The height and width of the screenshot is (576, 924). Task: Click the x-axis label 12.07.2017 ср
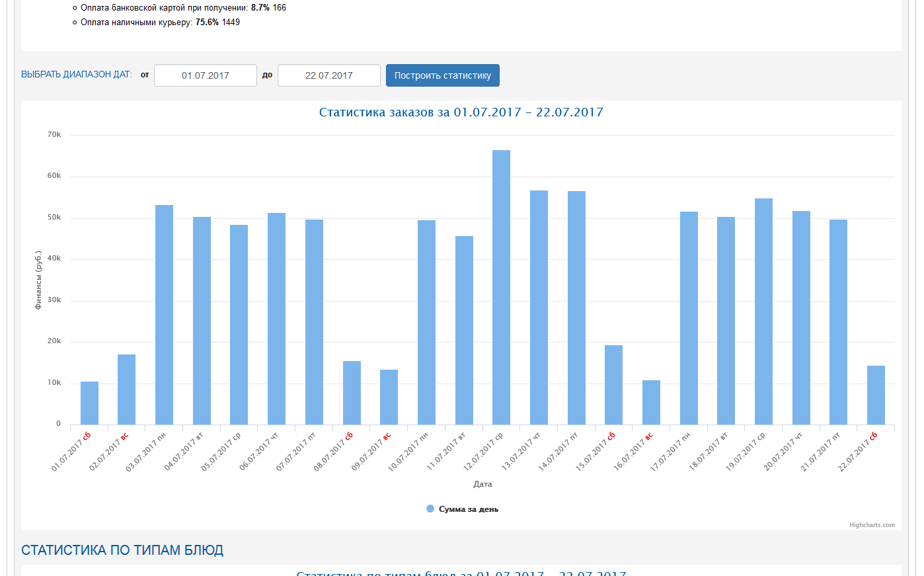(x=483, y=452)
